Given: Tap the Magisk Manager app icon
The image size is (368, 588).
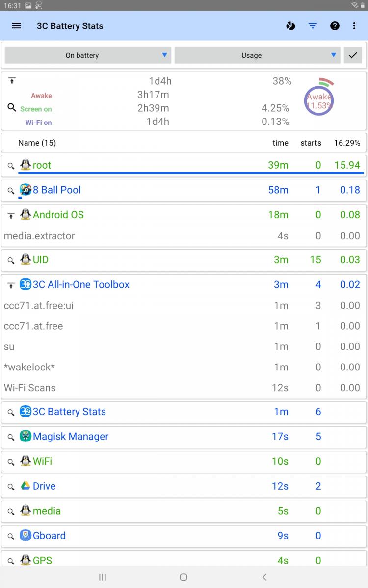Looking at the screenshot, I should click(26, 436).
